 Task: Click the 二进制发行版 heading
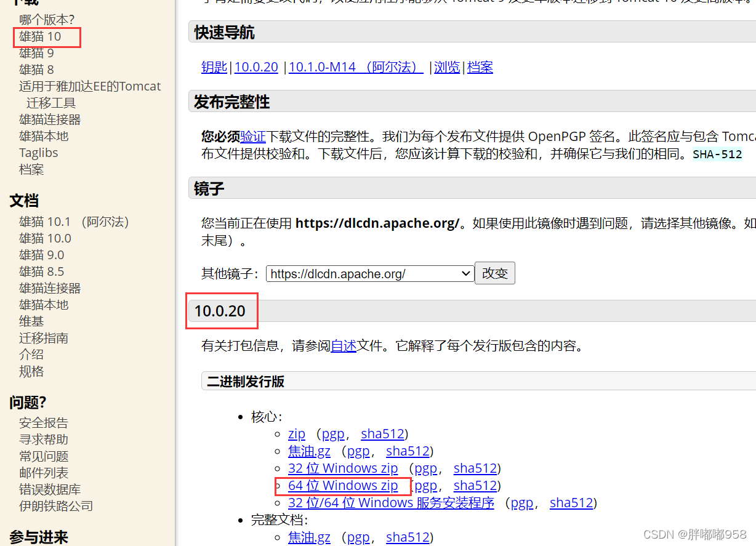(x=246, y=382)
